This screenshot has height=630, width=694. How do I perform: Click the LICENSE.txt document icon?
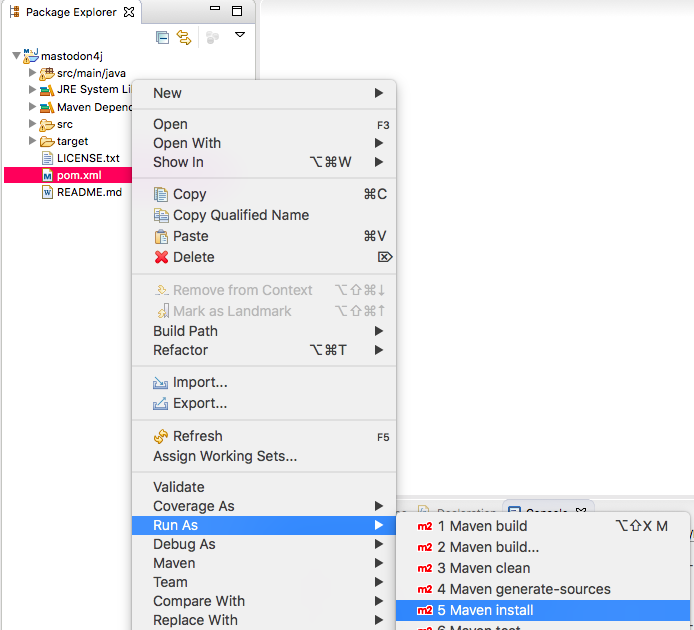pyautogui.click(x=47, y=158)
